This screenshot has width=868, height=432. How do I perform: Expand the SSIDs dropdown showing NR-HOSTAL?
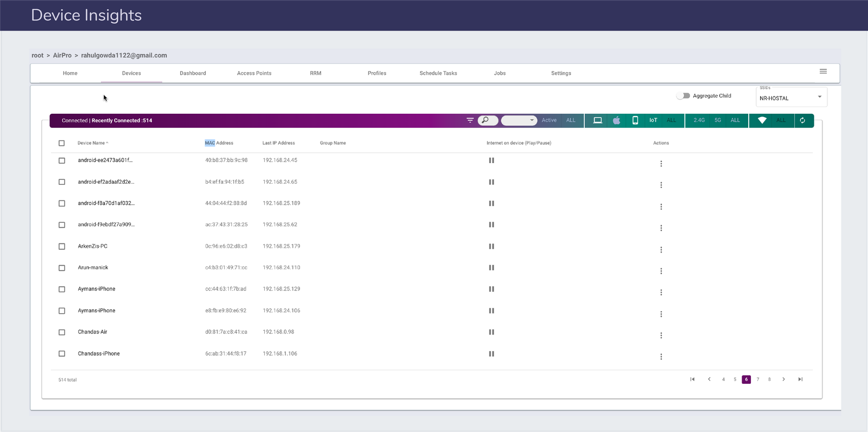(791, 98)
